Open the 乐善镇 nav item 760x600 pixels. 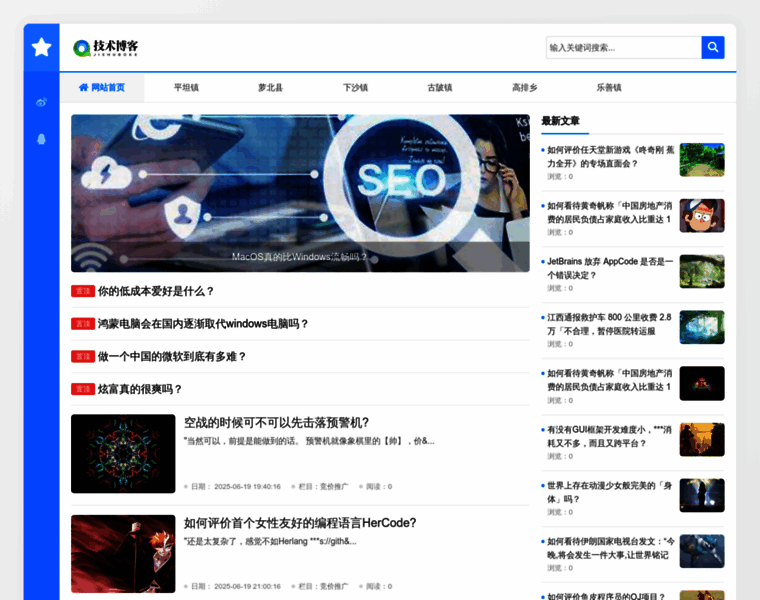click(609, 87)
